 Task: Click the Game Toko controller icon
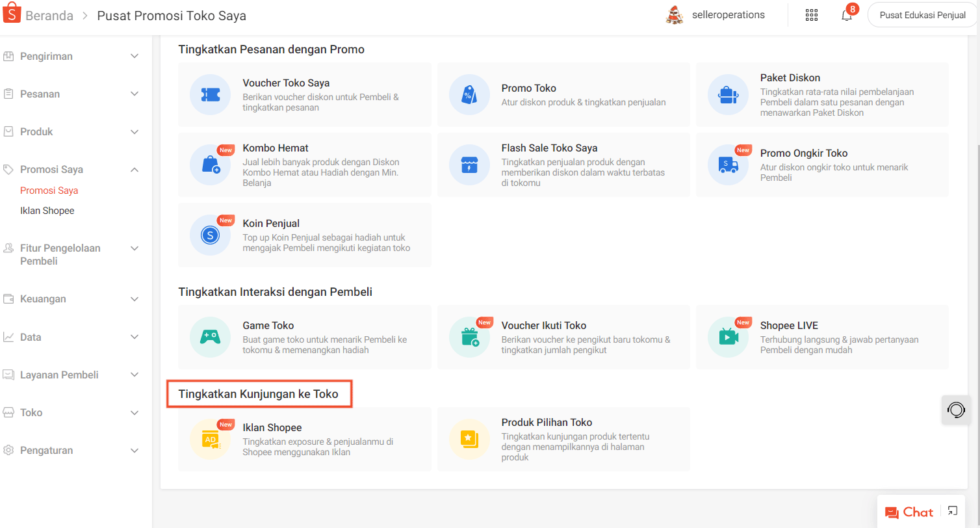[x=210, y=337]
